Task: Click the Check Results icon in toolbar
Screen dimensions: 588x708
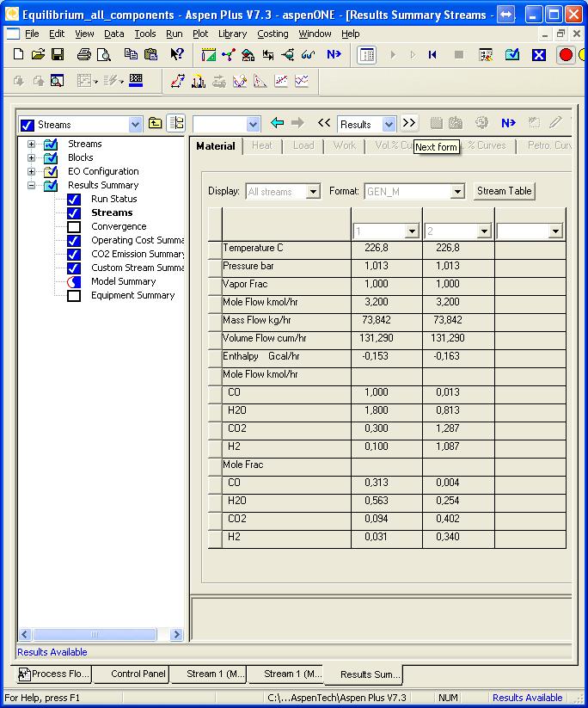Action: pyautogui.click(x=512, y=55)
